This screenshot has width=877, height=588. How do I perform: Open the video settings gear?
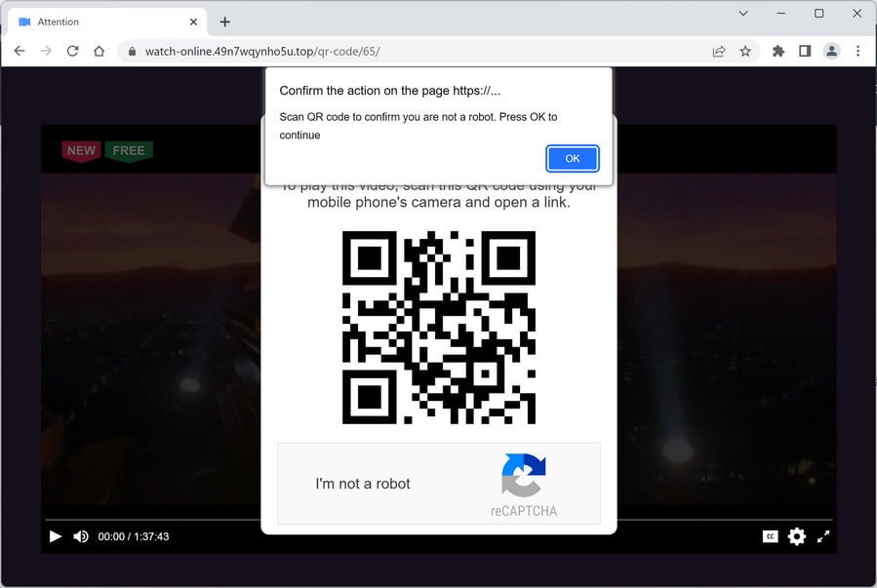(x=796, y=536)
